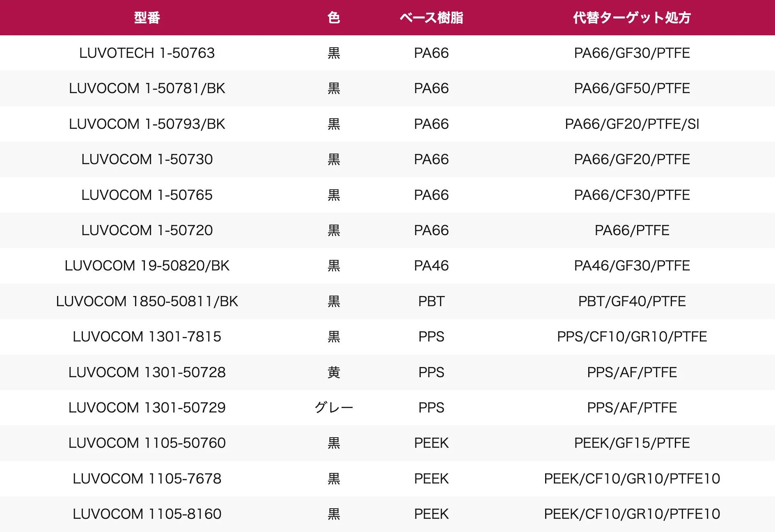Click the 黄 color cell

tap(334, 372)
